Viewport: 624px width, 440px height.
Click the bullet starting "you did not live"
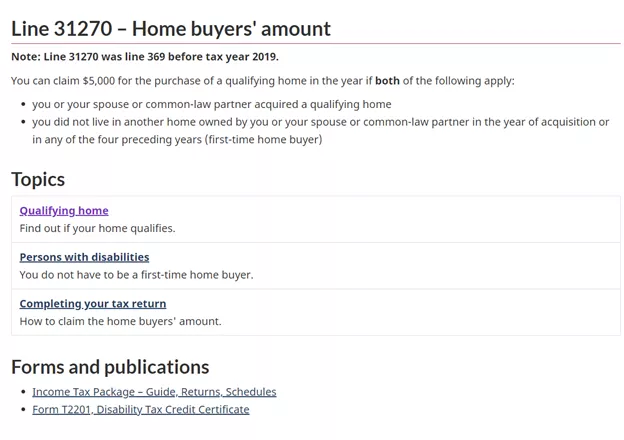(x=320, y=122)
